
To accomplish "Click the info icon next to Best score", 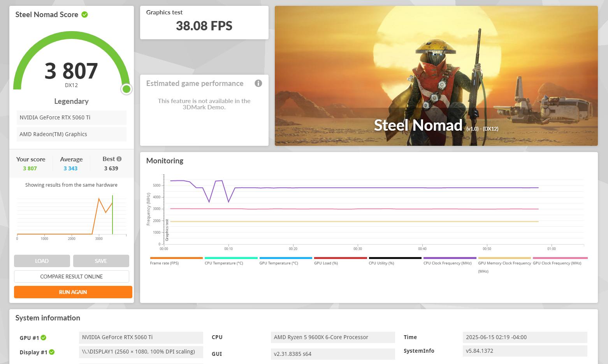I will coord(119,159).
